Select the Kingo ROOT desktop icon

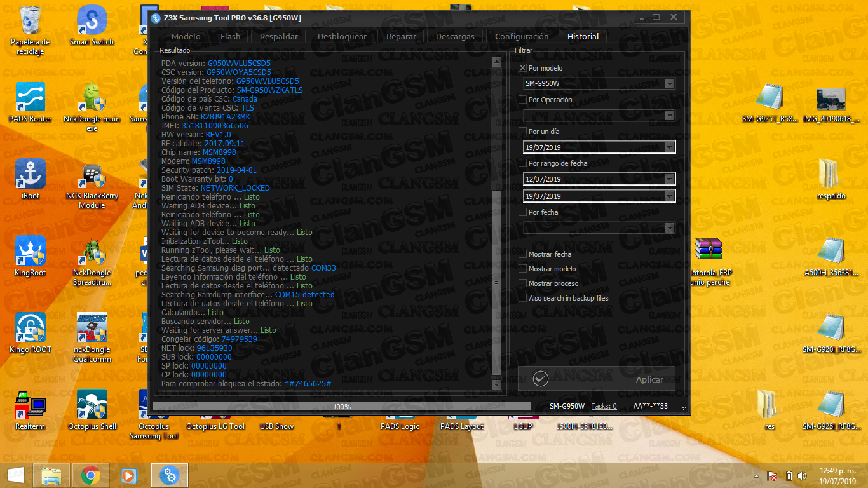31,334
